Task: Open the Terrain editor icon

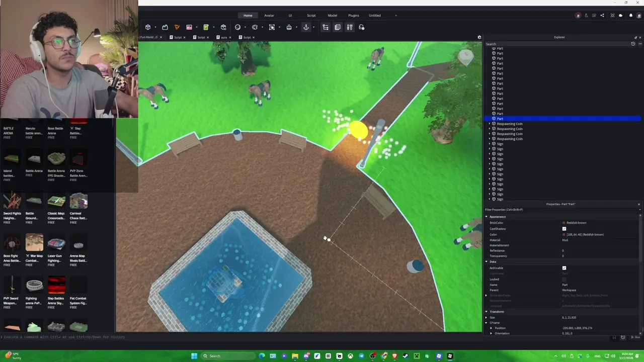Action: pos(165,27)
